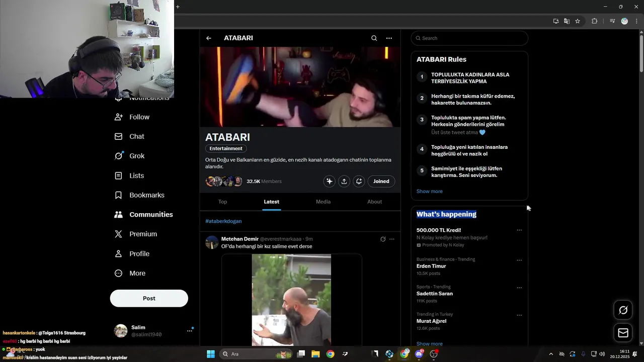Open account switcher dots beside Salim
This screenshot has width=644, height=362.
[190, 331]
